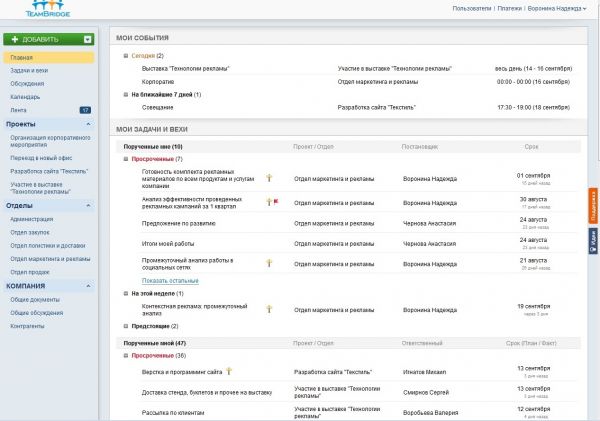Click pin icon on Готовность комплекта рекламных task
The image size is (600, 421).
point(269,178)
